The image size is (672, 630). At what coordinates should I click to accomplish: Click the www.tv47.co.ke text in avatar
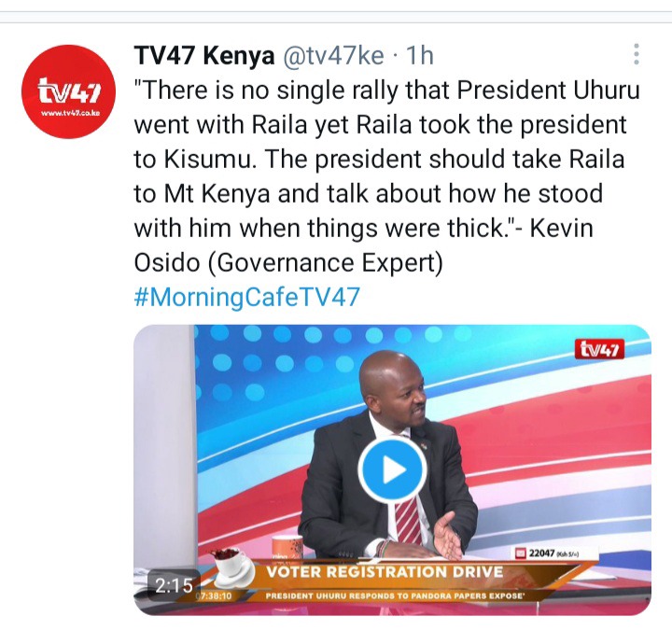point(70,114)
